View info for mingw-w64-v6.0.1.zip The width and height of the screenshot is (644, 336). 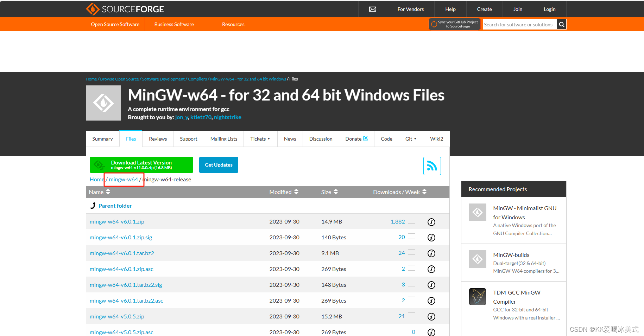point(431,222)
